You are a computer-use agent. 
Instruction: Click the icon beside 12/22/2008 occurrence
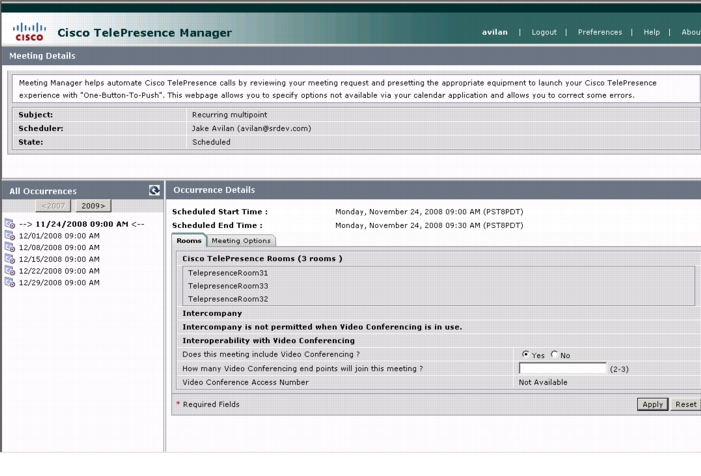coord(10,270)
